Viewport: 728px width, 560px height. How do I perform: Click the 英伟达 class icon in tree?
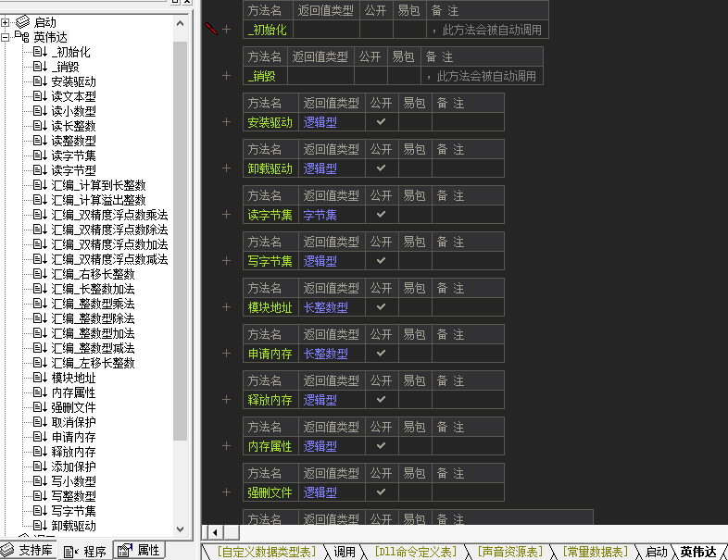(x=22, y=37)
